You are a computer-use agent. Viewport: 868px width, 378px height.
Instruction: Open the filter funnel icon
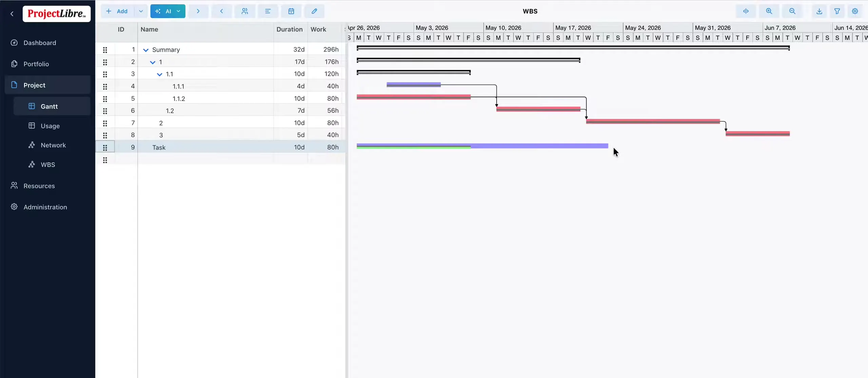(x=837, y=11)
